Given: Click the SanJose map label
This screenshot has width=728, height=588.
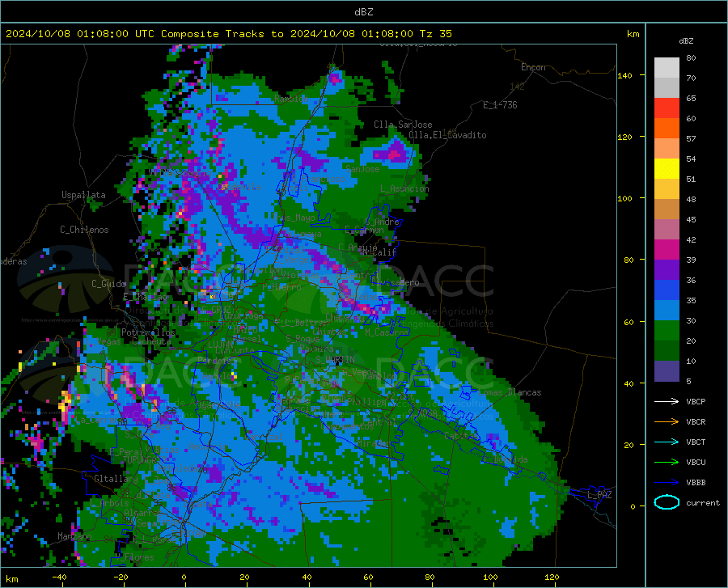Looking at the screenshot, I should (362, 169).
